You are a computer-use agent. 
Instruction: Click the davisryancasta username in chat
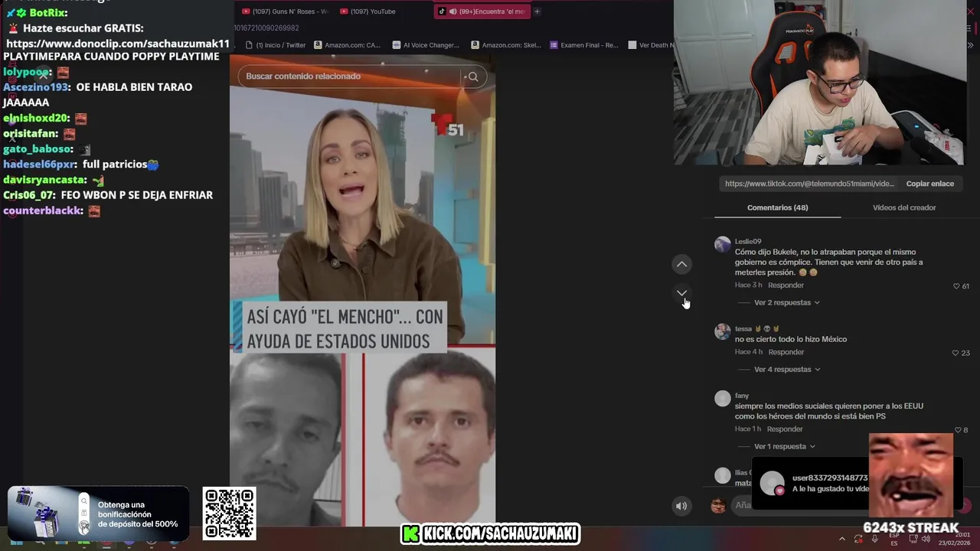[x=44, y=180]
